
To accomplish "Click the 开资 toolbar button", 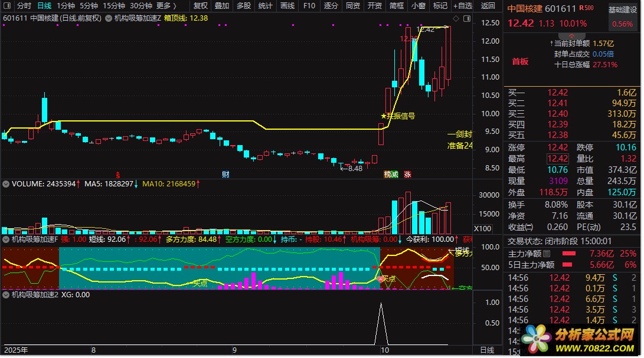I will point(375,6).
